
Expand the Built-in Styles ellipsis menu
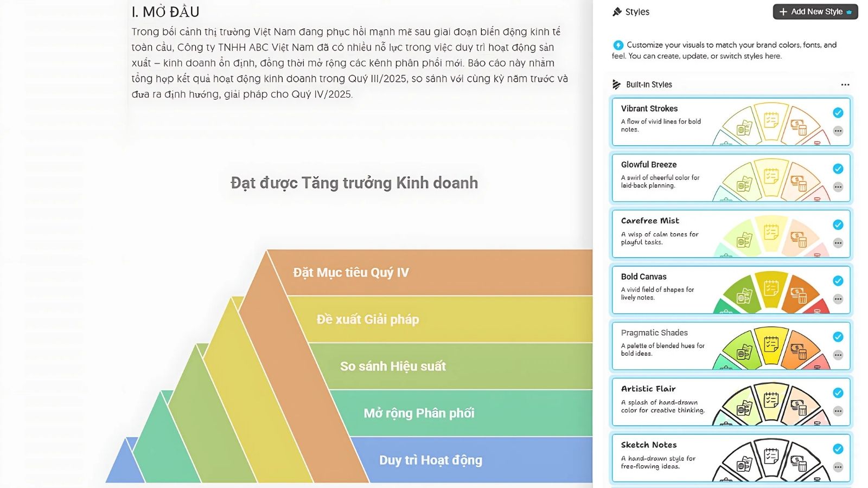pos(845,85)
